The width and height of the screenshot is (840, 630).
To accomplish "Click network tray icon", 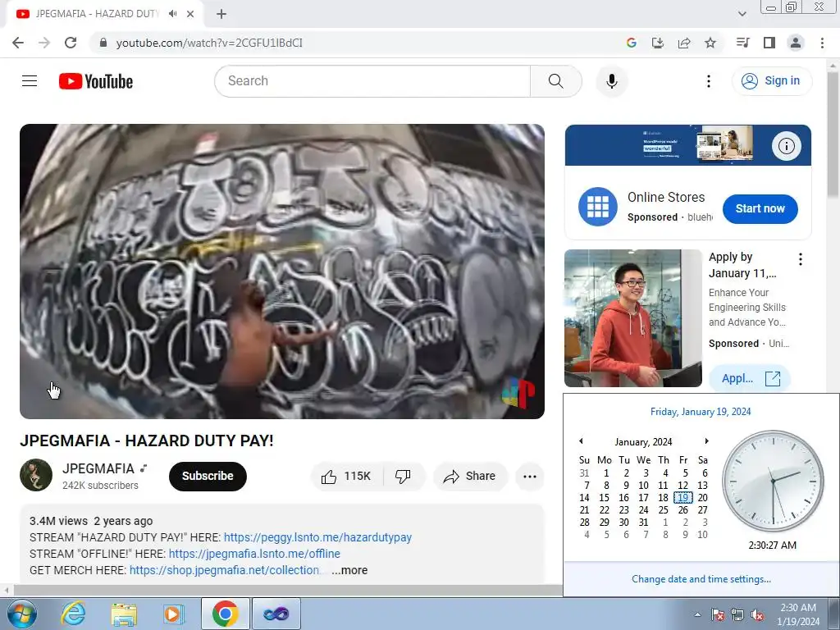I will (x=737, y=614).
